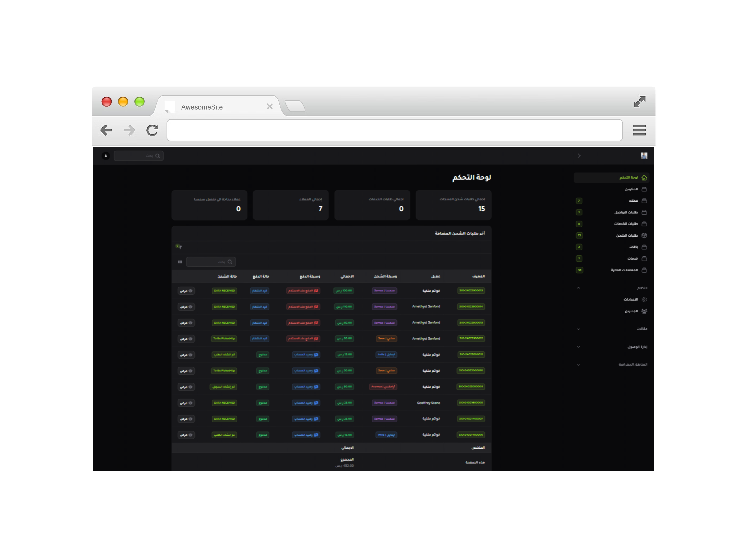Open المديرين admins people icon
This screenshot has width=747, height=560.
point(644,311)
